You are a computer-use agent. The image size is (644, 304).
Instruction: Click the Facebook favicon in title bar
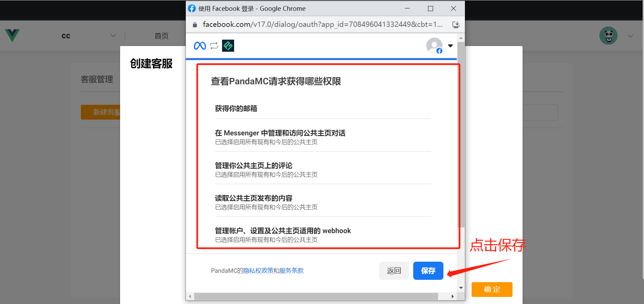pyautogui.click(x=192, y=8)
